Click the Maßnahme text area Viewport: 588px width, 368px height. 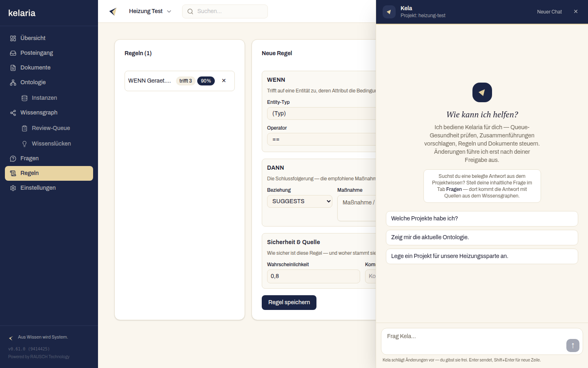[x=356, y=208]
